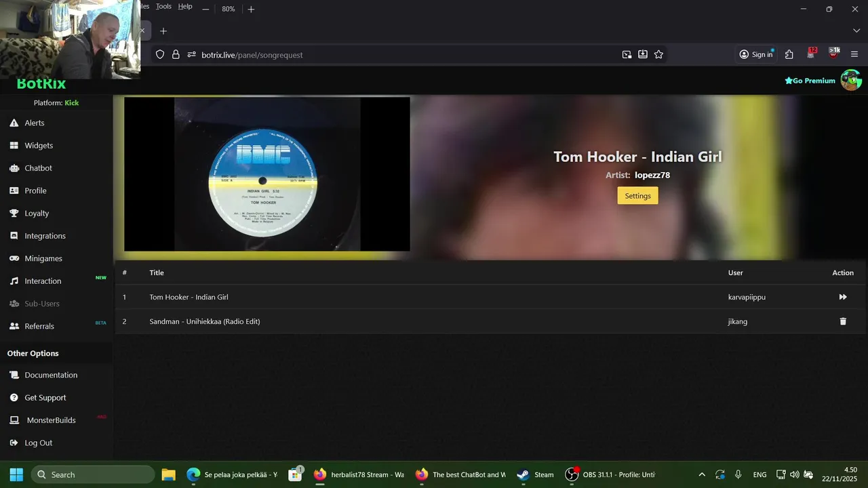Click the 80% zoom level
Image resolution: width=868 pixels, height=488 pixels.
click(229, 9)
